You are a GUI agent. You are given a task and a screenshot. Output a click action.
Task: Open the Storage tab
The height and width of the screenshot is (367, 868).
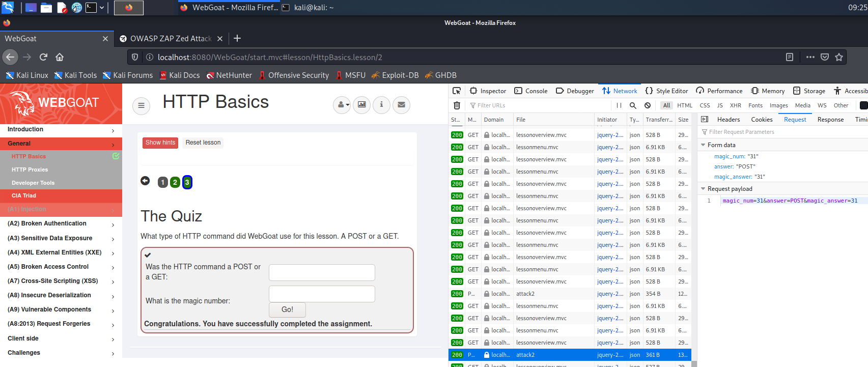[809, 91]
